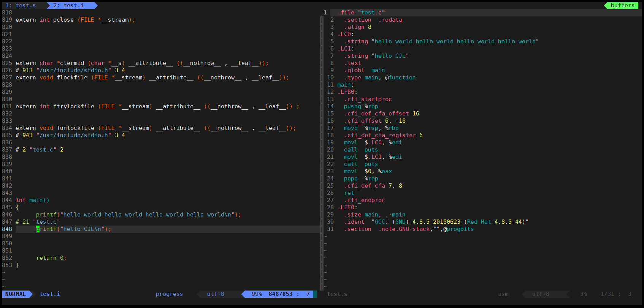
Task: Click the .LC1: label
Action: point(346,49)
